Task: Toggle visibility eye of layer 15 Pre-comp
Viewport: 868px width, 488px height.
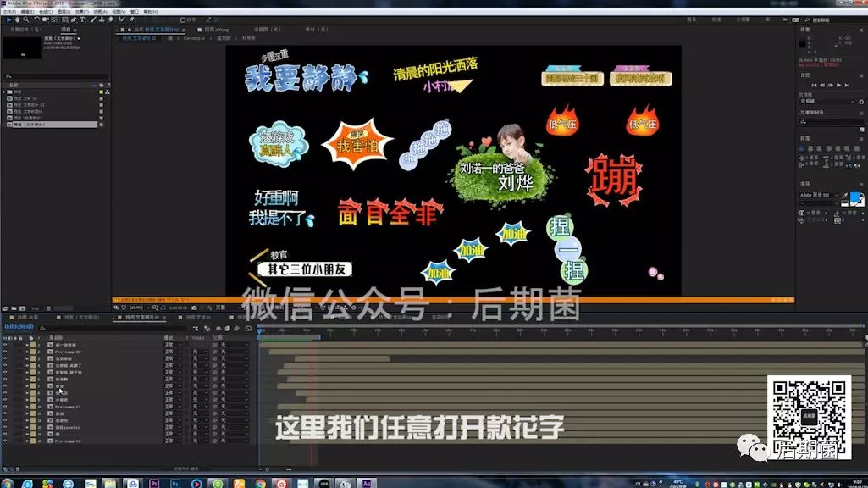Action: pos(5,441)
